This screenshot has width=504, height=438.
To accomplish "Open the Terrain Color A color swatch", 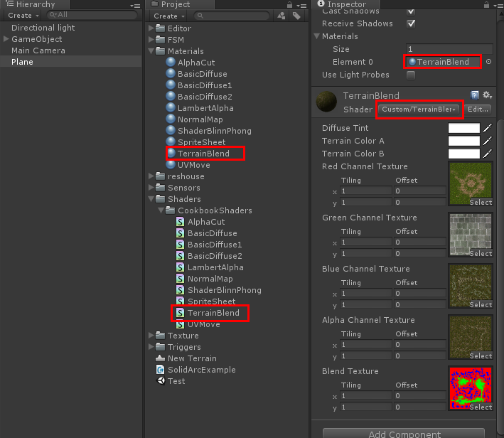I will coord(464,141).
